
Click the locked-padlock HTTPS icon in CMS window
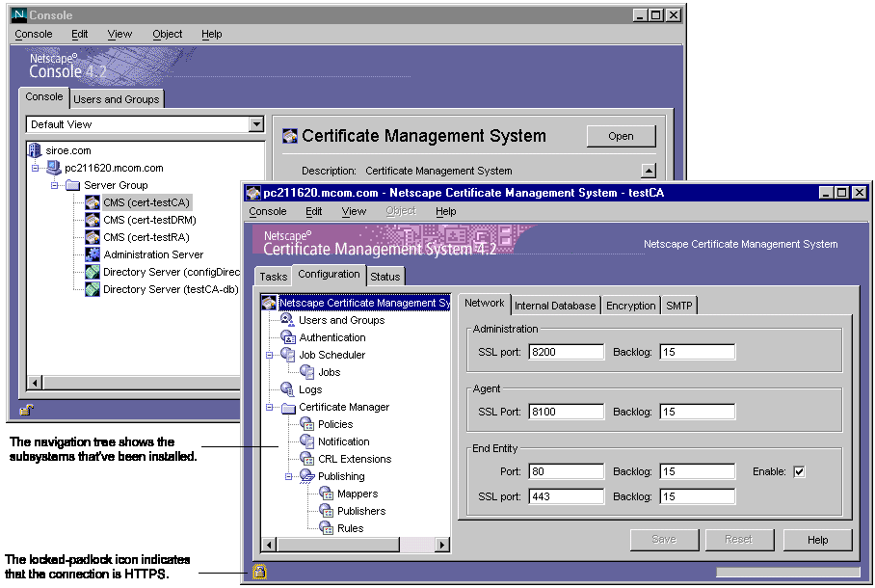point(259,572)
